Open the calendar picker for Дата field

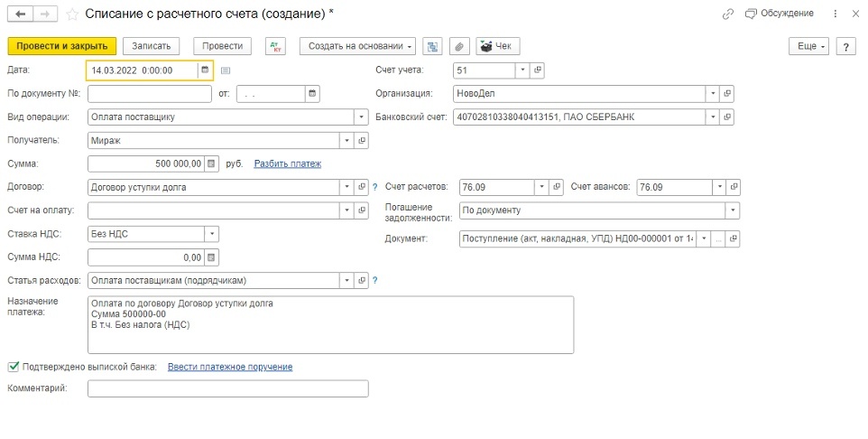206,70
